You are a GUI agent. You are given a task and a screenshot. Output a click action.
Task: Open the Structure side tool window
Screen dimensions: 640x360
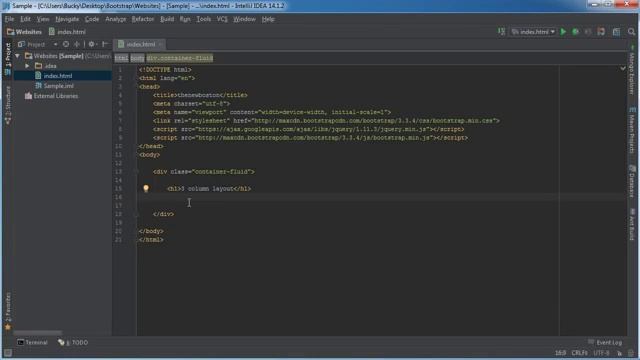pyautogui.click(x=8, y=105)
